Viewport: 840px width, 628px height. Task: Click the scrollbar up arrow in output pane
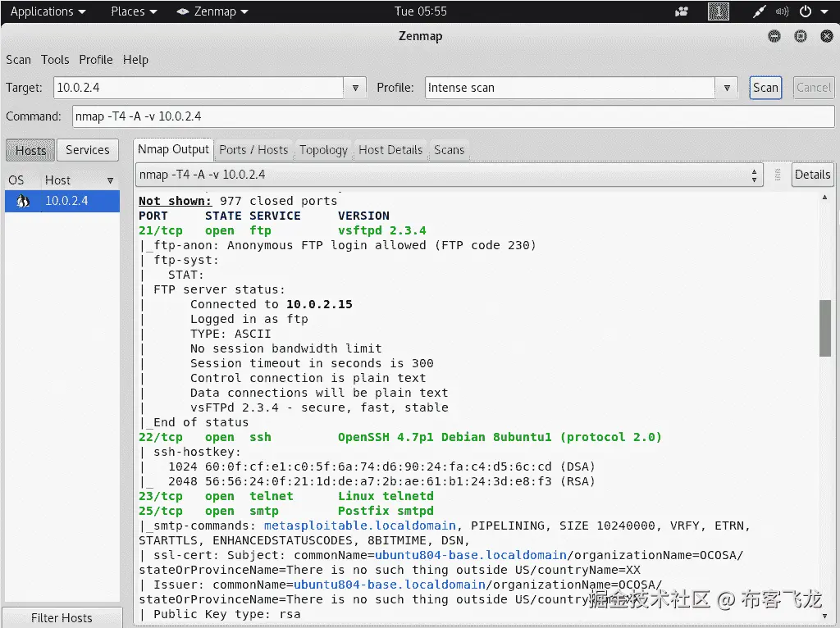click(x=824, y=198)
